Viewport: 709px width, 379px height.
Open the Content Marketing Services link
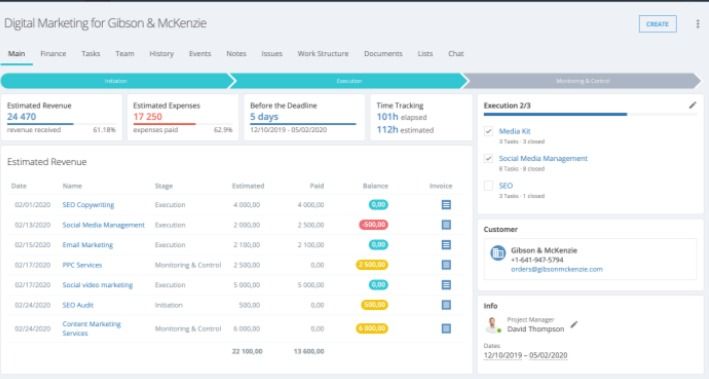(x=91, y=328)
